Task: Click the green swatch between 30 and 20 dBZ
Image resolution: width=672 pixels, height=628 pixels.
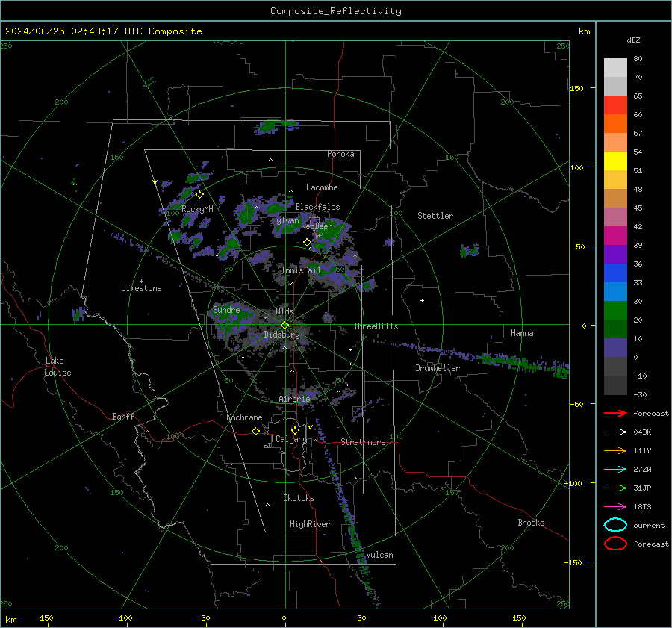Action: (x=615, y=311)
